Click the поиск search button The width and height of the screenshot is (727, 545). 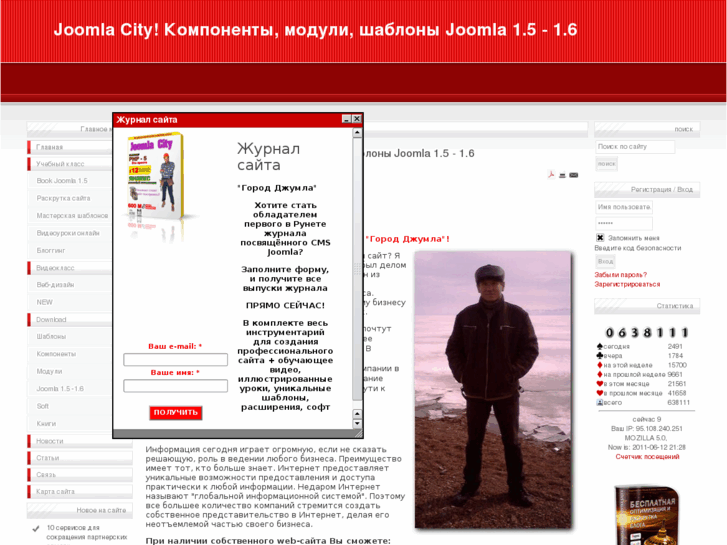click(606, 164)
